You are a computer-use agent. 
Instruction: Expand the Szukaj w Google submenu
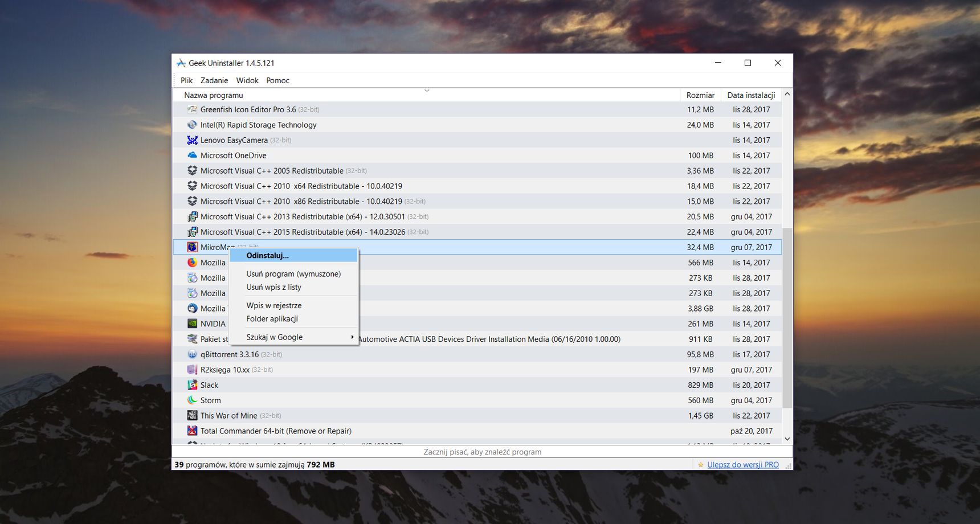pos(293,337)
